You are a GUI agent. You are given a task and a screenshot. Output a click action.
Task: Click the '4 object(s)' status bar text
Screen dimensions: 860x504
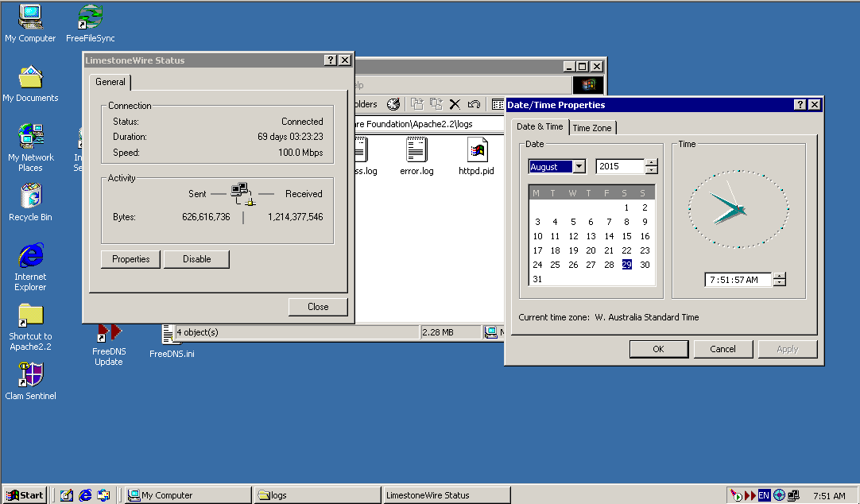tap(197, 332)
